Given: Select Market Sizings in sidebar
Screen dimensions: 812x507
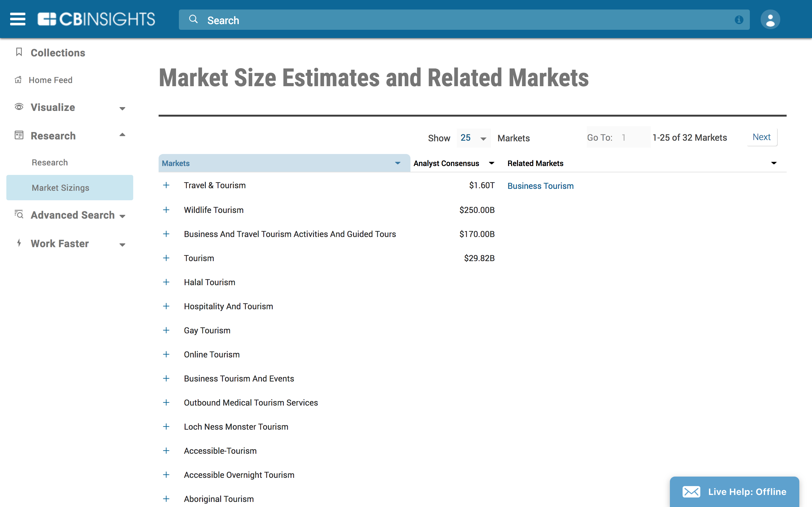Looking at the screenshot, I should 60,188.
